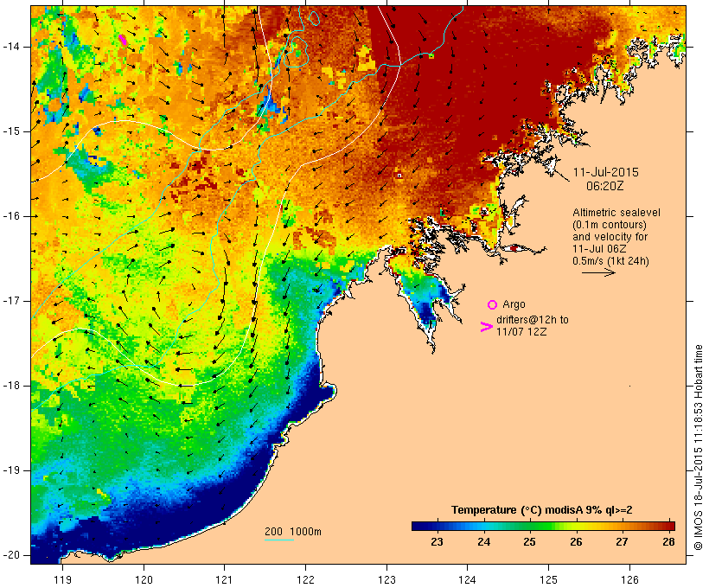The image size is (709, 588).
Task: Click latitude axis label -15
Action: [10, 131]
